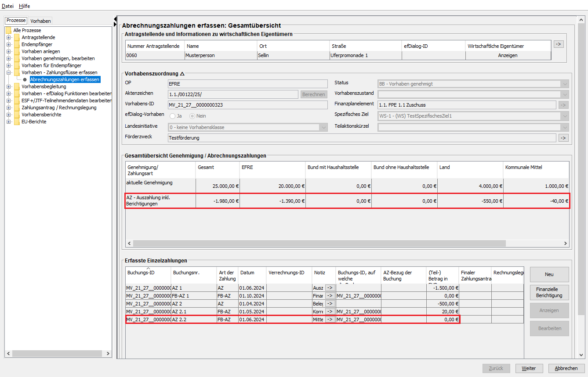Image resolution: width=588 pixels, height=377 pixels.
Task: Expand the Vorhabensberichte tree node
Action: click(x=8, y=115)
